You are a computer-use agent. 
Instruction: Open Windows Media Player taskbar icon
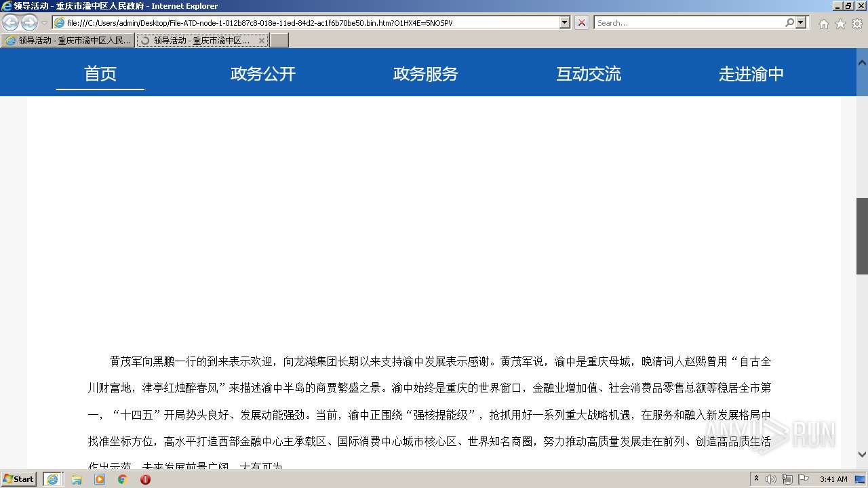(x=100, y=479)
